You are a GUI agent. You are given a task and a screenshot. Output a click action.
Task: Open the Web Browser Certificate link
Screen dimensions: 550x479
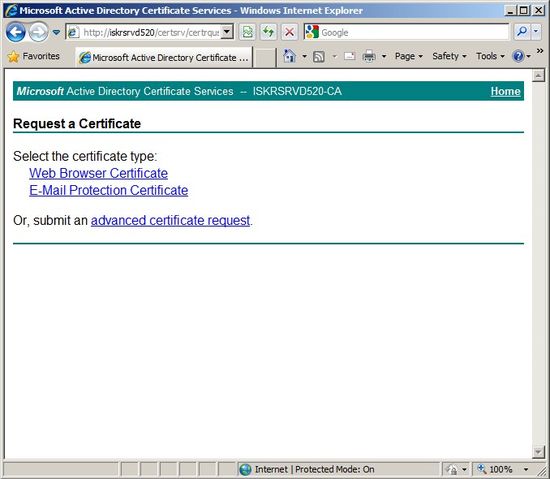99,173
